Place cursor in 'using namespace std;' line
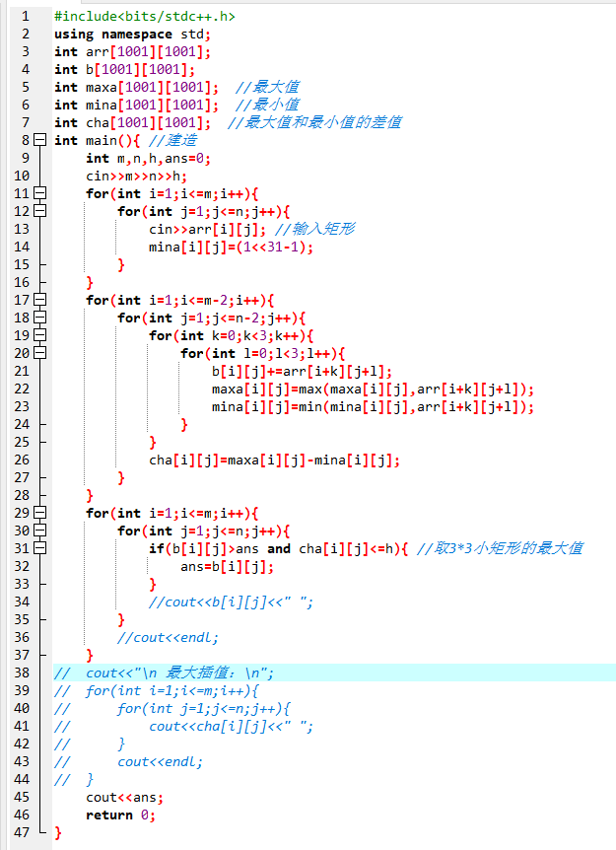The height and width of the screenshot is (850, 616). [132, 35]
